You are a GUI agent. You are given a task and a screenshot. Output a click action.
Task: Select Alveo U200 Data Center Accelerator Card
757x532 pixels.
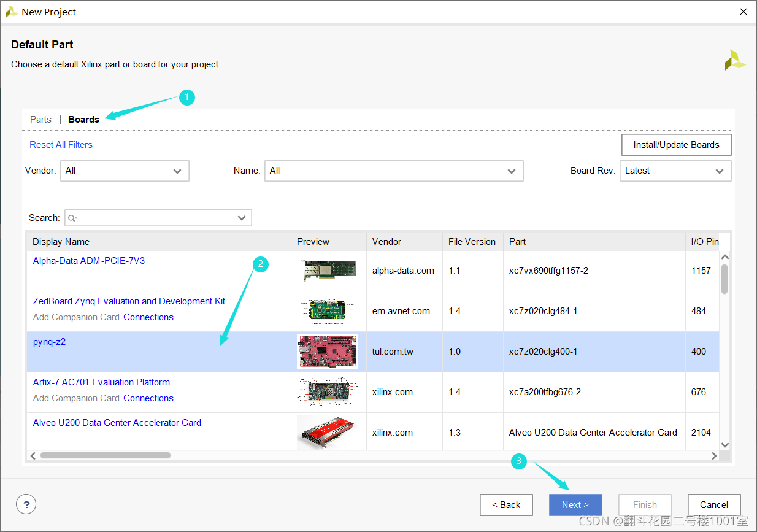point(117,423)
